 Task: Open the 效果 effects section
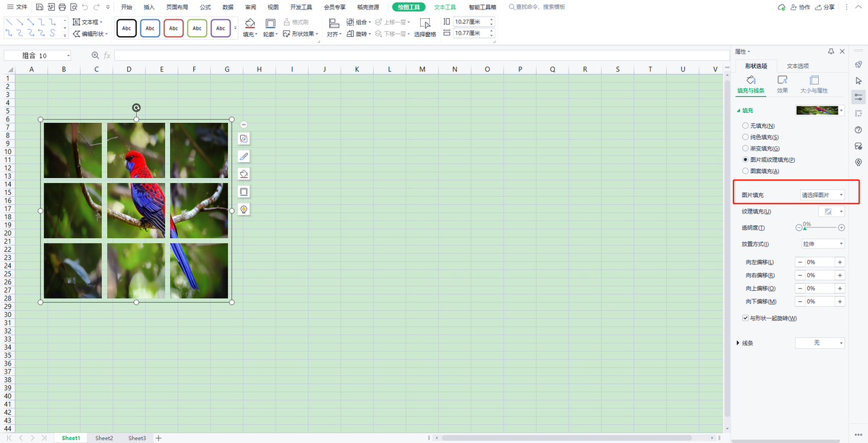point(783,84)
